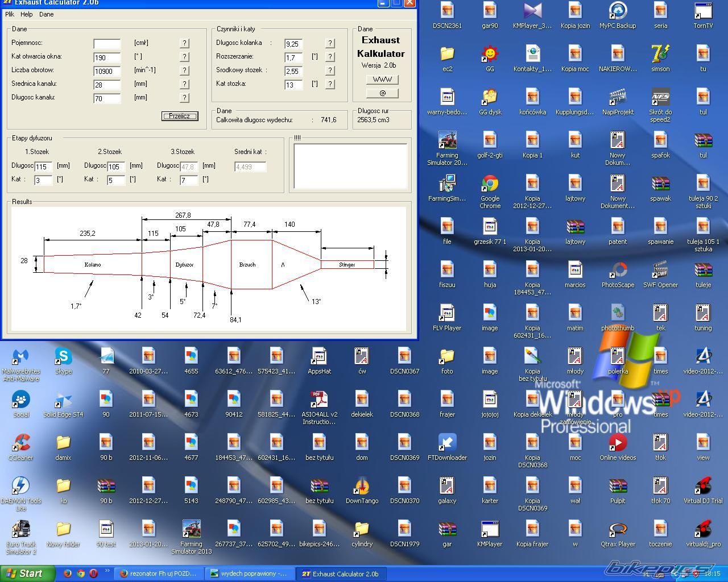
Task: Select Exhaust Calculator 2.0b taskbar button
Action: click(x=340, y=573)
